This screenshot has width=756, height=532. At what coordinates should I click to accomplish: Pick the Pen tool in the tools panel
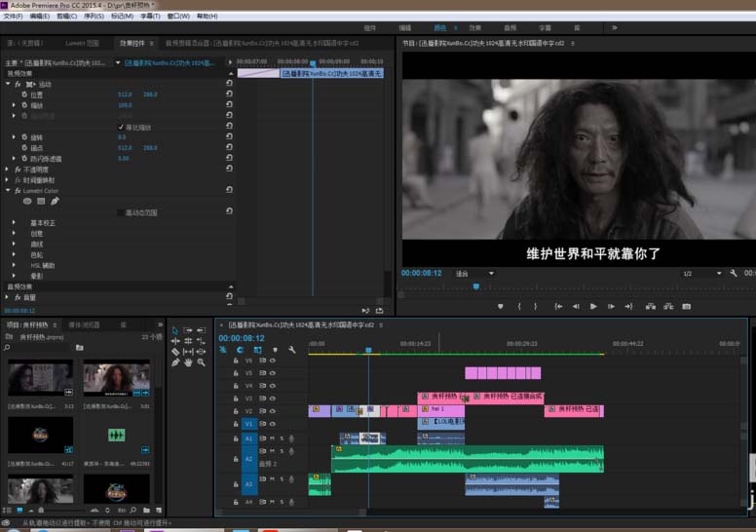(175, 362)
